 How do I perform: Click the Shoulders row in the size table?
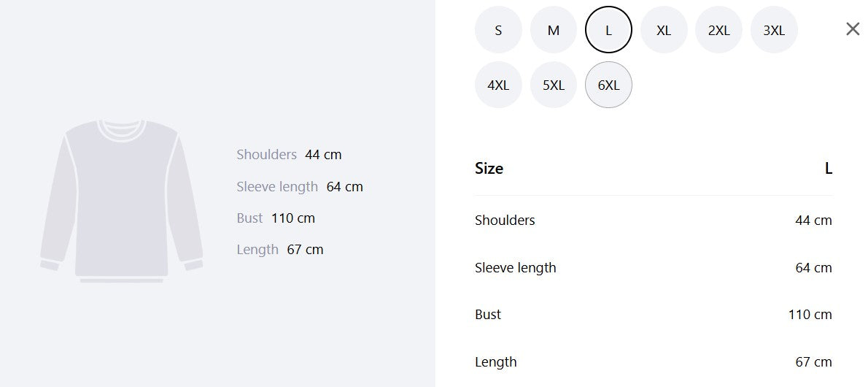[654, 220]
